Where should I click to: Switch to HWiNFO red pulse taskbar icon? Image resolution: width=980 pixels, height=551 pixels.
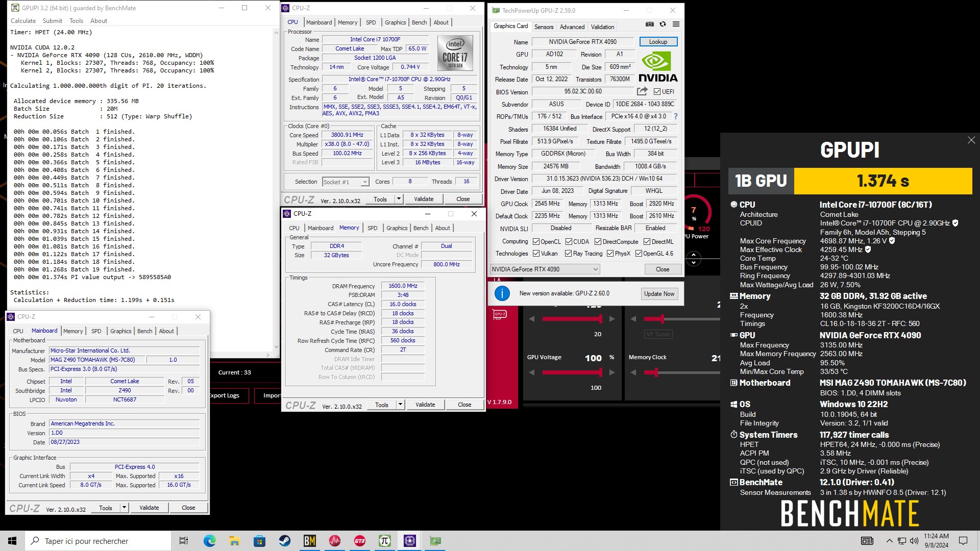pos(334,541)
